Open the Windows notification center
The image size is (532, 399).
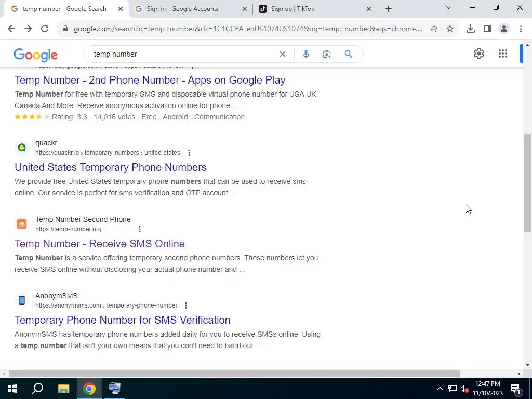pos(515,389)
